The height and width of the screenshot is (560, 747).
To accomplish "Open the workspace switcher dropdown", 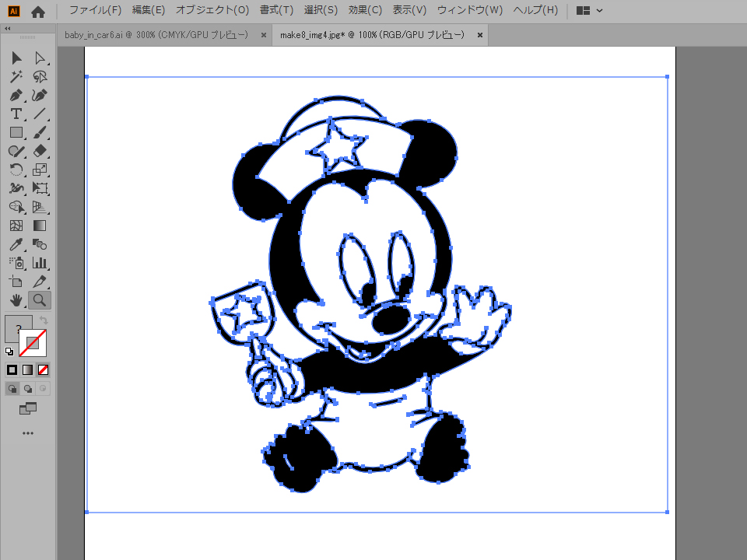I will click(589, 10).
